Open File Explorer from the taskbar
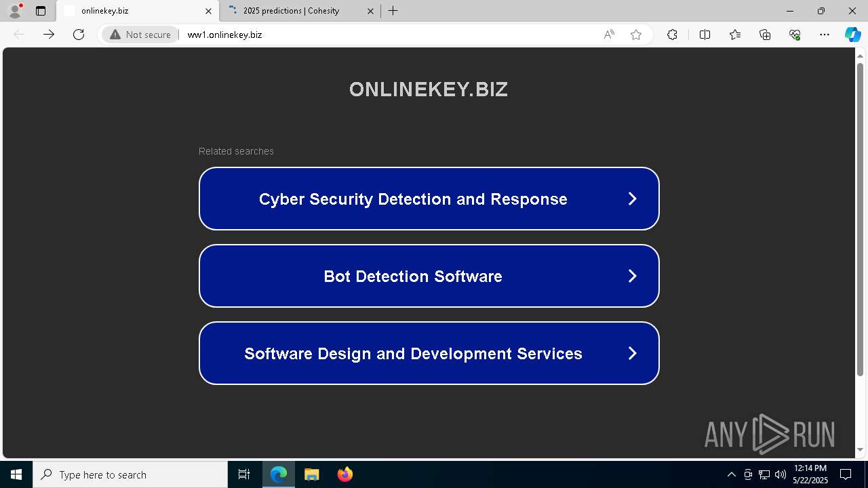The height and width of the screenshot is (488, 868). (x=311, y=474)
